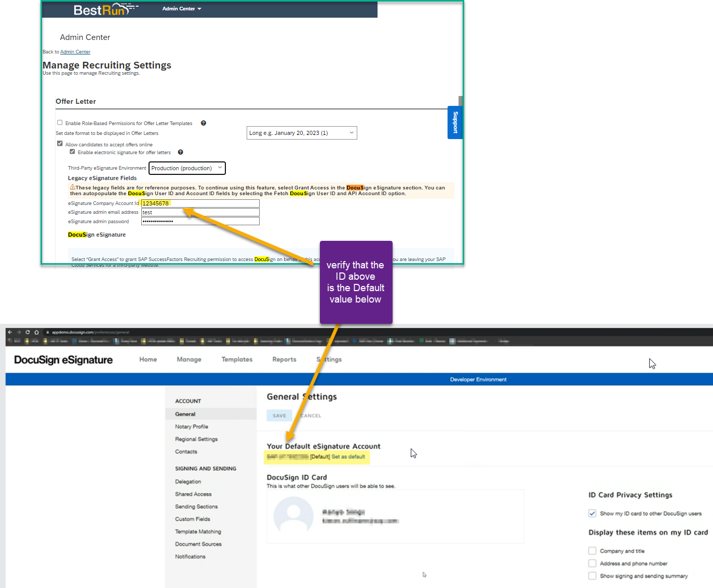Click the BestRun logo
This screenshot has width=713, height=588.
[x=105, y=9]
